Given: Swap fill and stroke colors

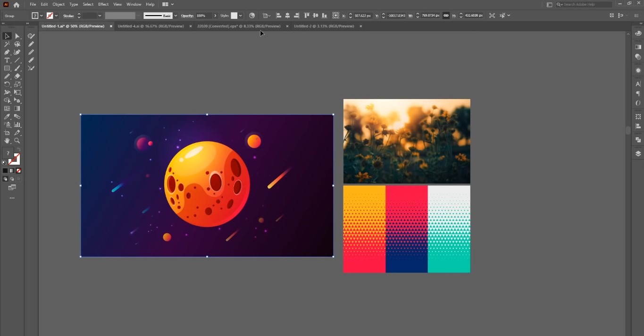Looking at the screenshot, I should click(x=19, y=149).
